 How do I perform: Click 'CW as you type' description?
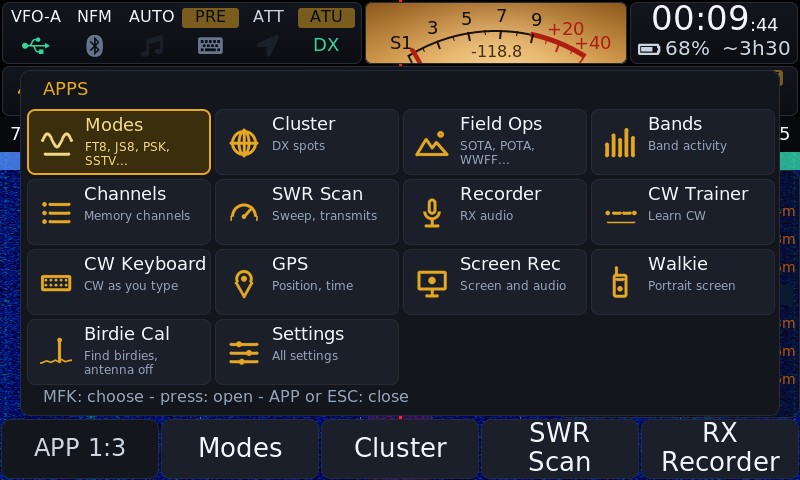[131, 286]
